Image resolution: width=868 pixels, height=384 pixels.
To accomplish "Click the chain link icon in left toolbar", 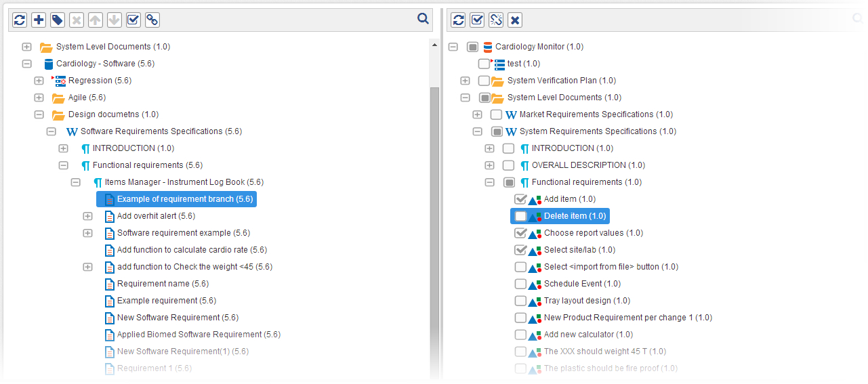I will tap(152, 20).
